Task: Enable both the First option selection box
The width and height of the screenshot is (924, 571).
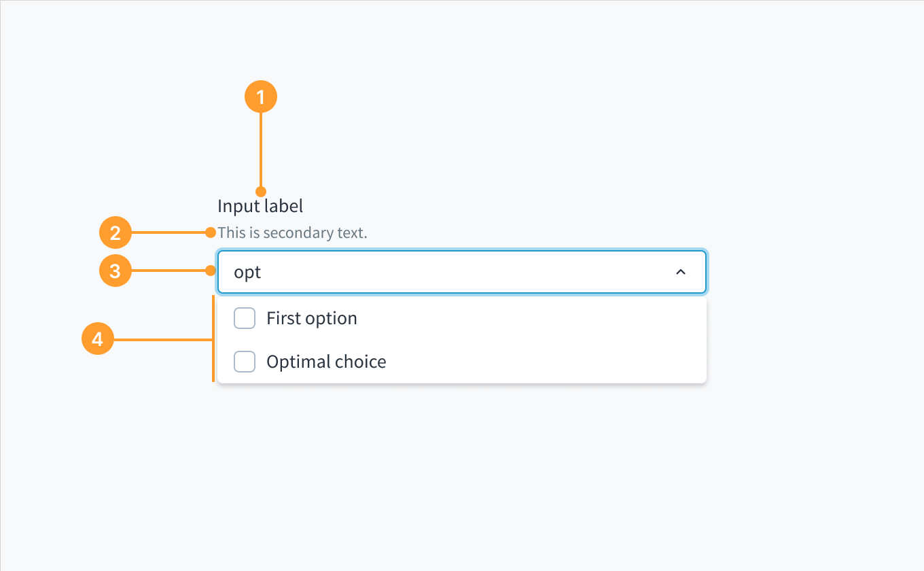Action: 244,317
